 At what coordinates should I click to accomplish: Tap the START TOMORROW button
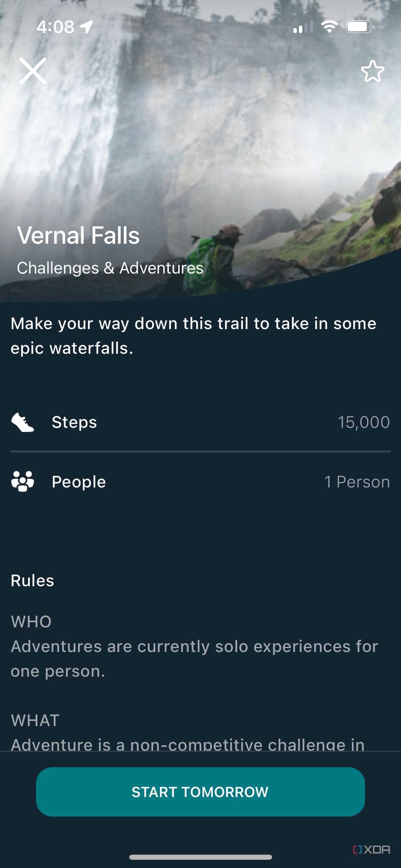(x=200, y=792)
